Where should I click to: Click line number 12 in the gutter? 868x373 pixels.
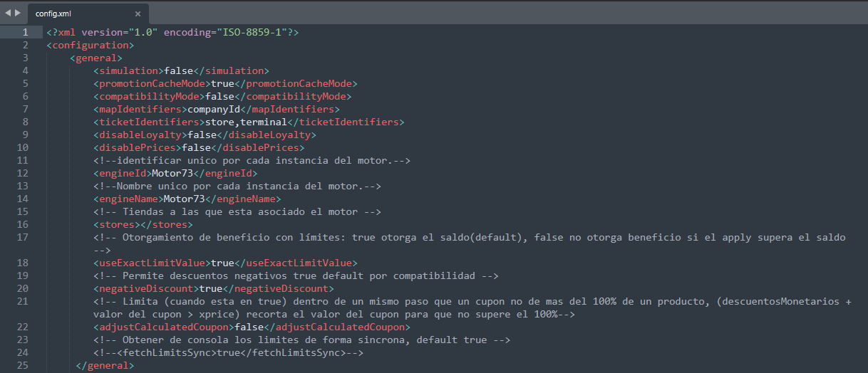(x=23, y=173)
